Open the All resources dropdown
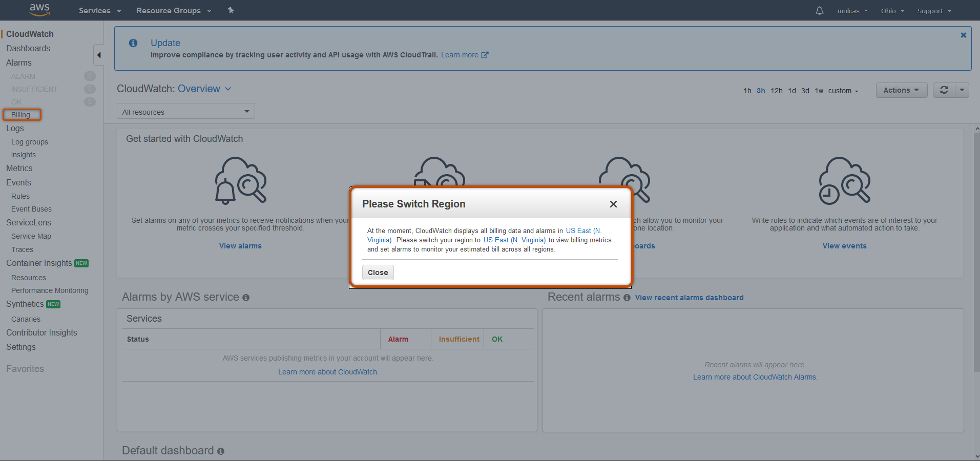 (x=185, y=112)
